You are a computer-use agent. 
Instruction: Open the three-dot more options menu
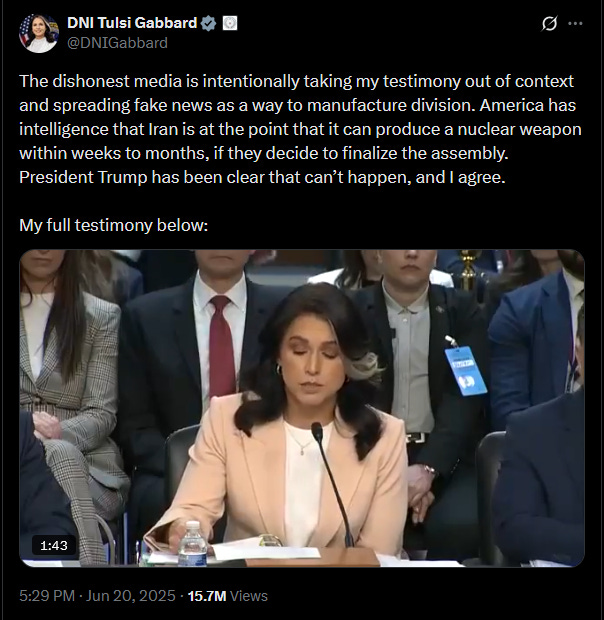[x=575, y=23]
